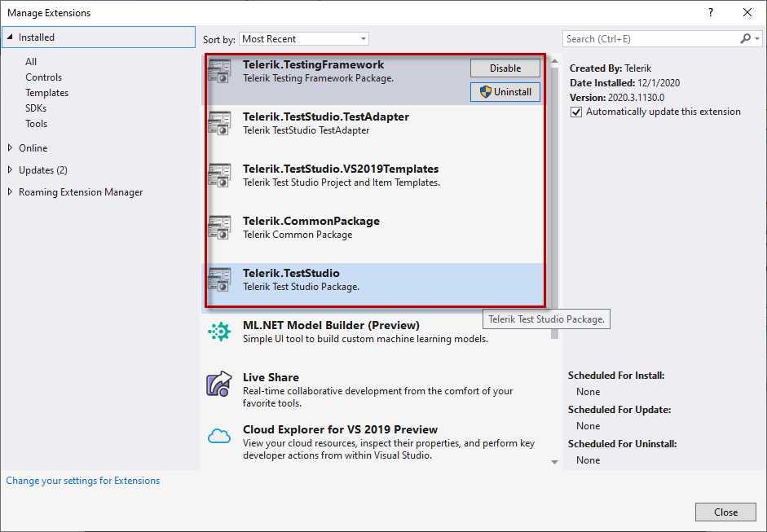Select the Controls category

(x=43, y=77)
